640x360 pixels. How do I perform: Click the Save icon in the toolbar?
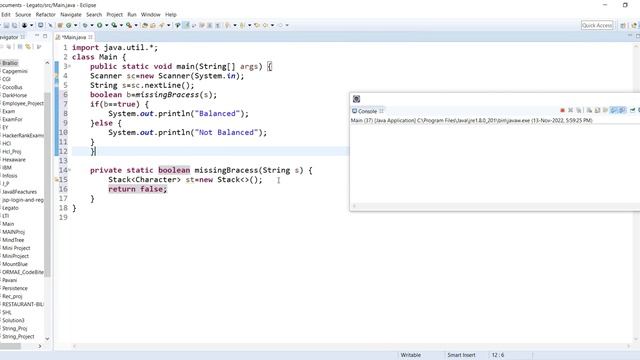pyautogui.click(x=7, y=25)
